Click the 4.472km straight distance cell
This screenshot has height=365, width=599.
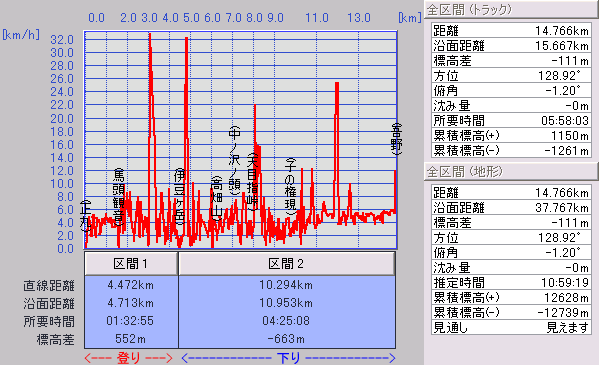coord(131,285)
